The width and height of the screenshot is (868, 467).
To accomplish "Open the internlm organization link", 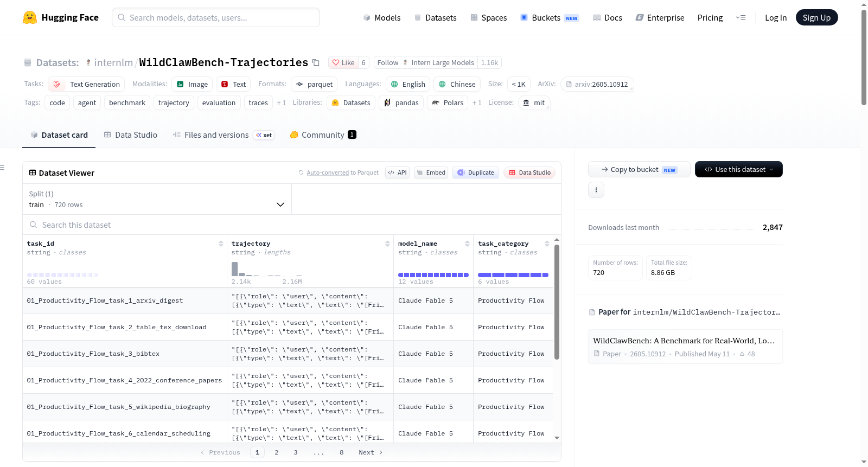I will coord(113,62).
